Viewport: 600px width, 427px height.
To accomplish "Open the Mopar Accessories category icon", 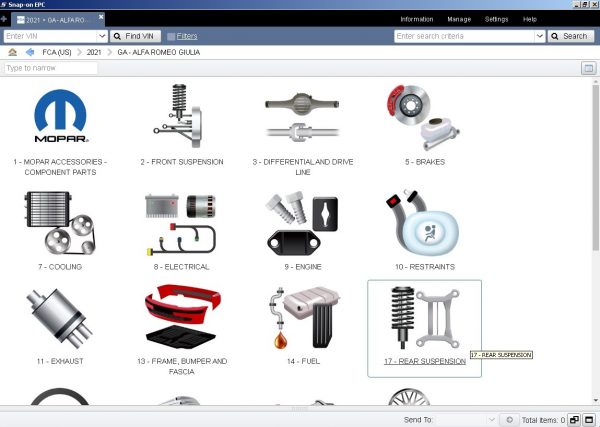I will pyautogui.click(x=60, y=116).
